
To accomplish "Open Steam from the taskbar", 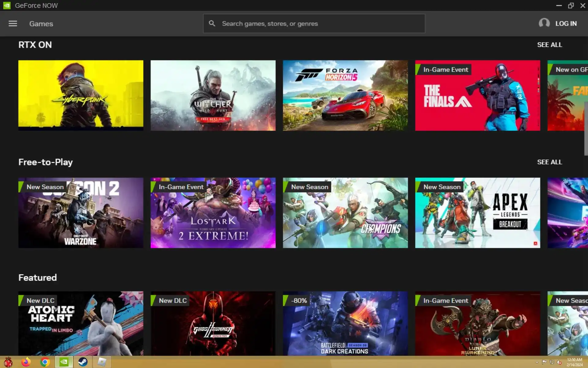I will click(83, 362).
